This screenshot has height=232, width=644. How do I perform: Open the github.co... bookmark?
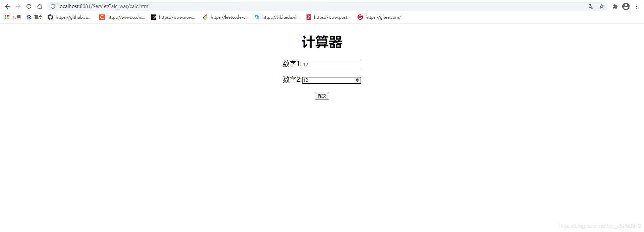tap(70, 17)
